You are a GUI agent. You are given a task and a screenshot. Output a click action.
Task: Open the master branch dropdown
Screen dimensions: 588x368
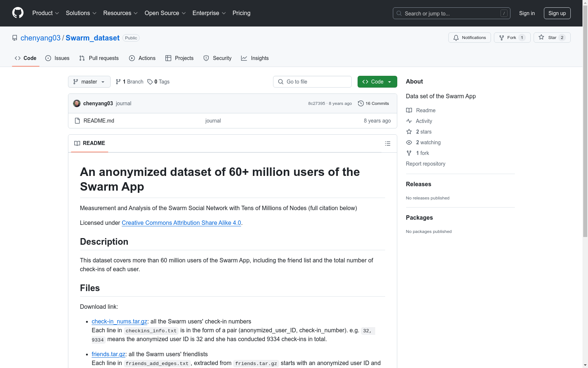pos(89,82)
